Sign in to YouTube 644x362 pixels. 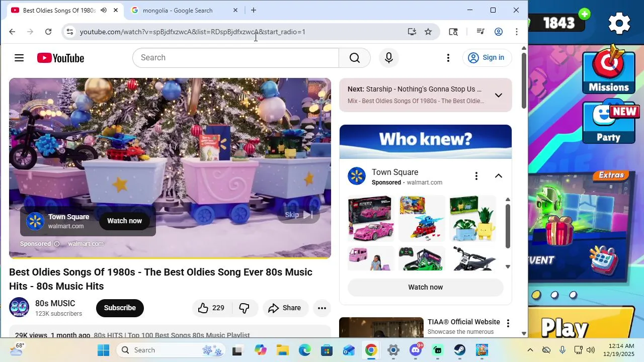pyautogui.click(x=487, y=58)
